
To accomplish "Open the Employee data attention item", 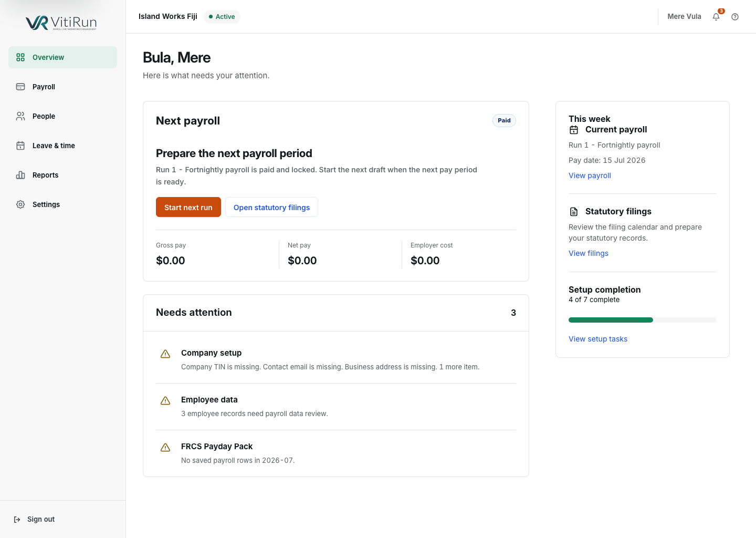I will click(x=336, y=407).
